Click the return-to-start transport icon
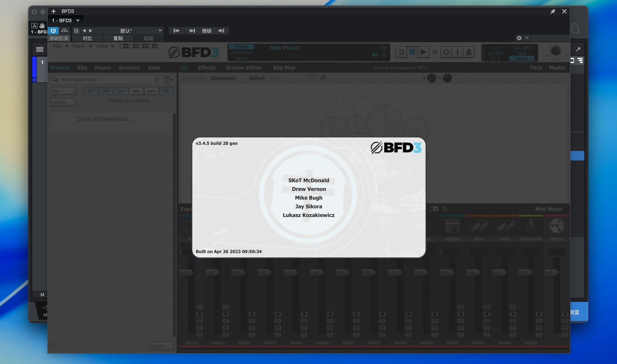The image size is (617, 364). [401, 52]
